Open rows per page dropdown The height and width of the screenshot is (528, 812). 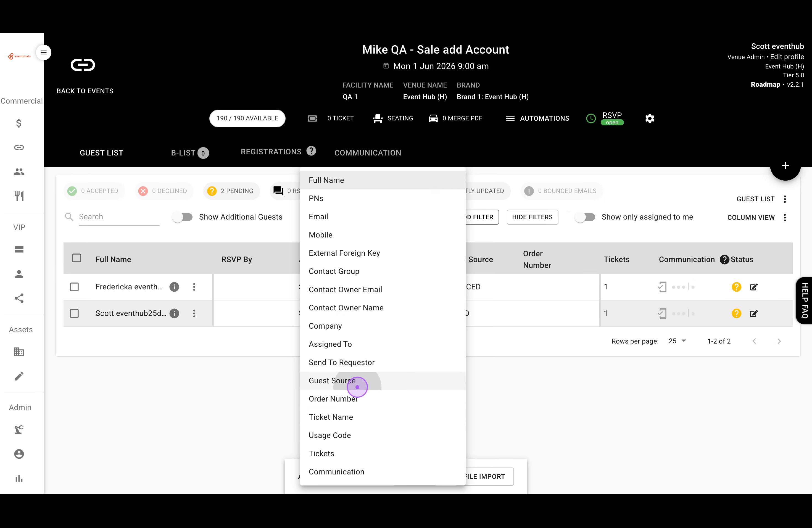[677, 341]
